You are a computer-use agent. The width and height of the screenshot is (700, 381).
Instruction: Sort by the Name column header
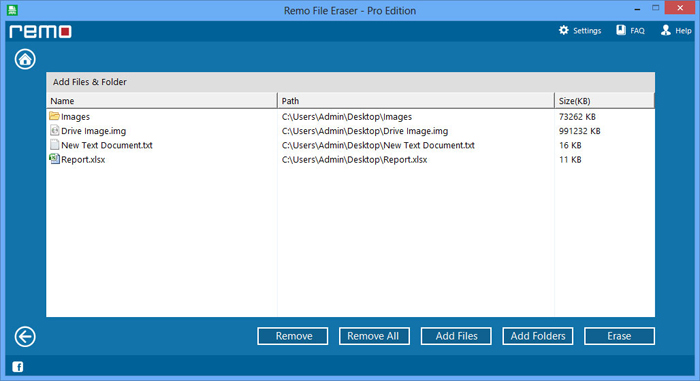(x=162, y=100)
